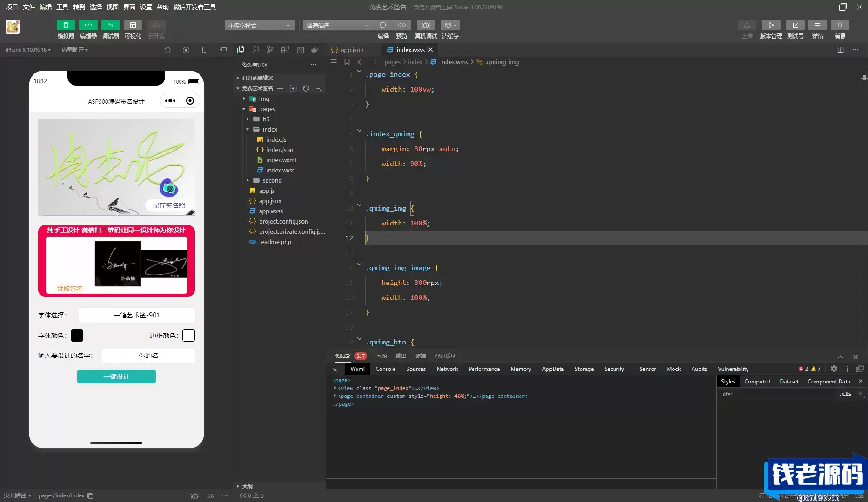The height and width of the screenshot is (502, 868).
Task: Open the test account button
Action: 795,25
